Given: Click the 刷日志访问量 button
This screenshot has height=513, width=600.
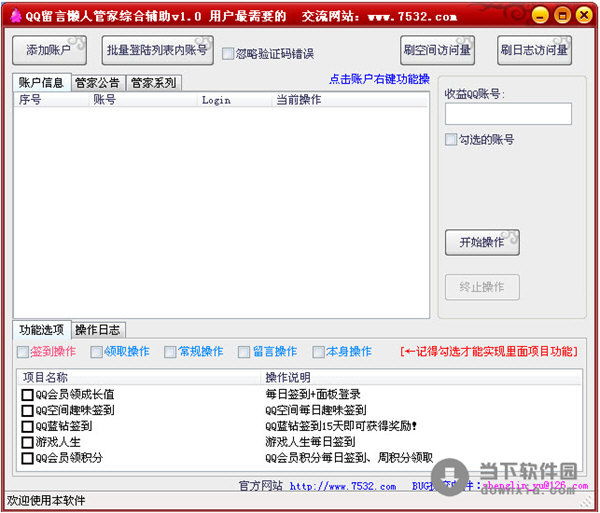Looking at the screenshot, I should pos(534,50).
